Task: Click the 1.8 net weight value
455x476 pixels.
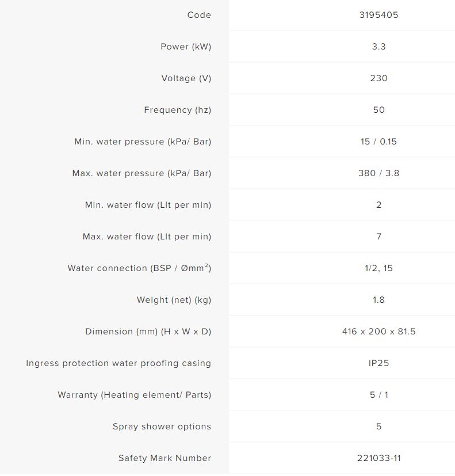Action: (378, 300)
